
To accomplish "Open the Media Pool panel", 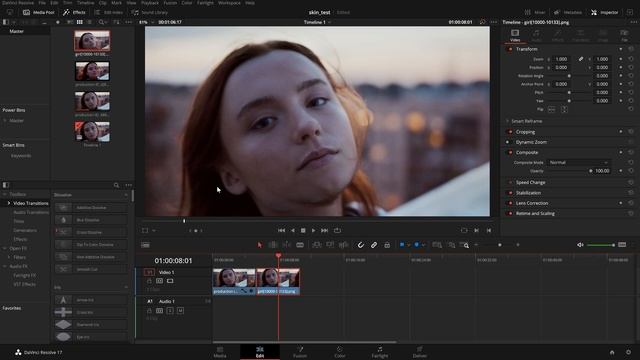I will (x=39, y=12).
